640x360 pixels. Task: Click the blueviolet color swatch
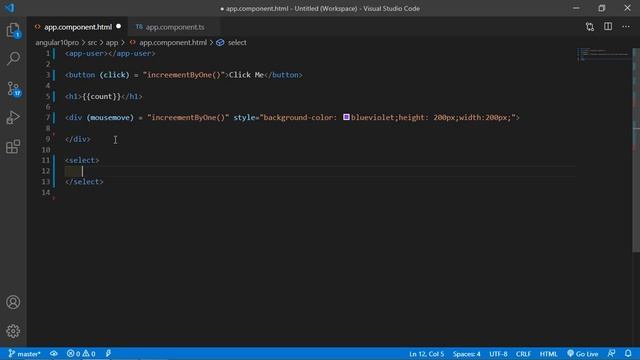[x=346, y=117]
